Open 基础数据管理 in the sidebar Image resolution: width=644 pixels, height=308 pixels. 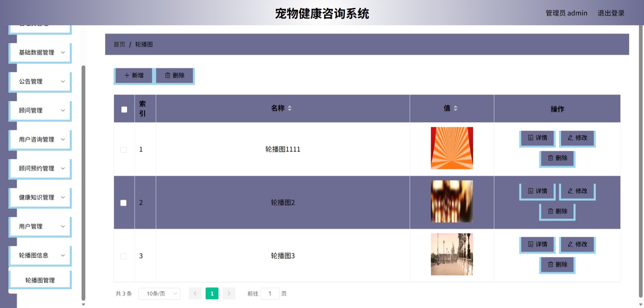click(40, 53)
